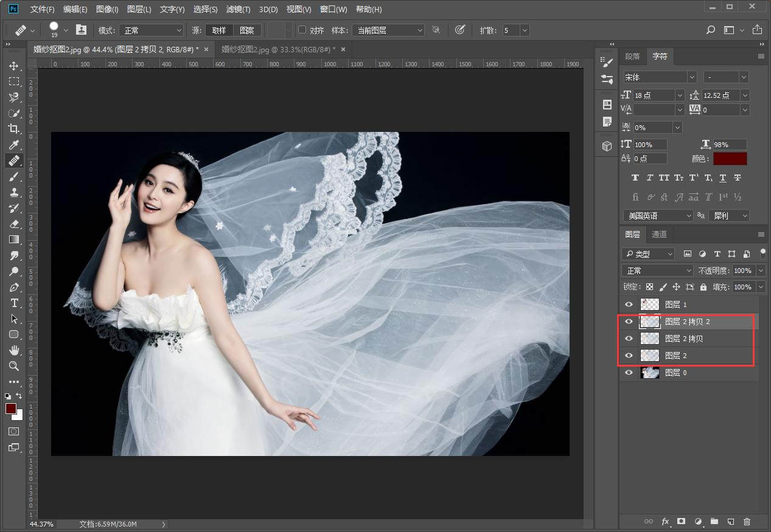The width and height of the screenshot is (771, 532).
Task: Click the background color swatch in toolbox
Action: click(19, 416)
